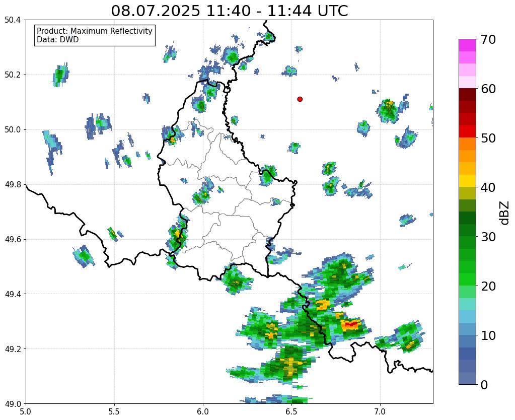The width and height of the screenshot is (515, 420).
Task: Click the colorbar tick label 30
Action: click(488, 237)
